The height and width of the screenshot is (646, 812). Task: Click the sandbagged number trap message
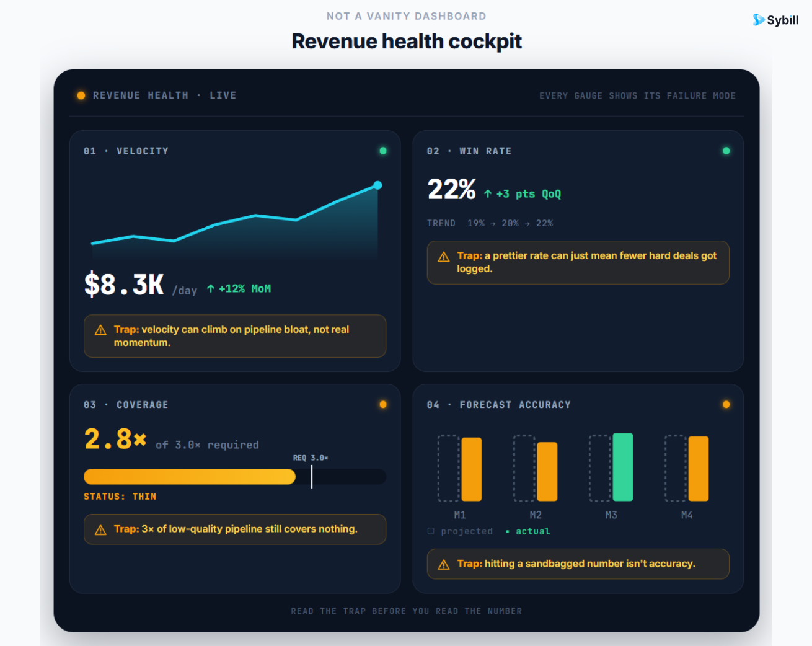click(x=576, y=564)
